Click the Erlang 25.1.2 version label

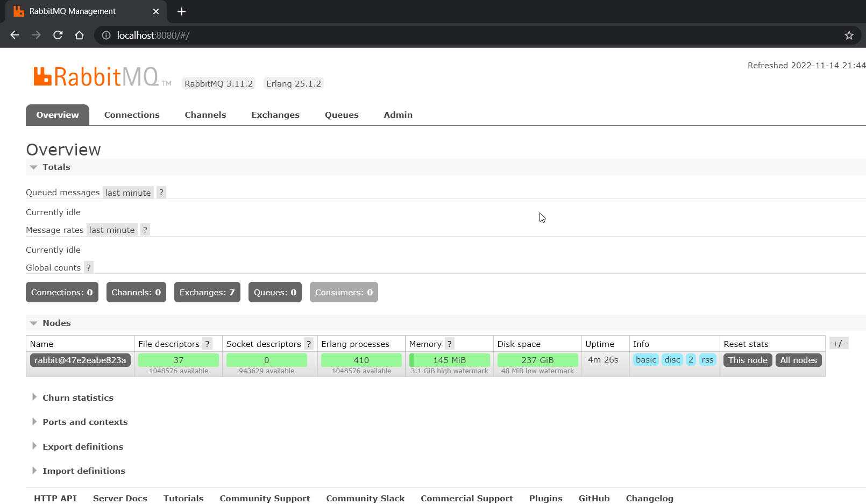294,83
